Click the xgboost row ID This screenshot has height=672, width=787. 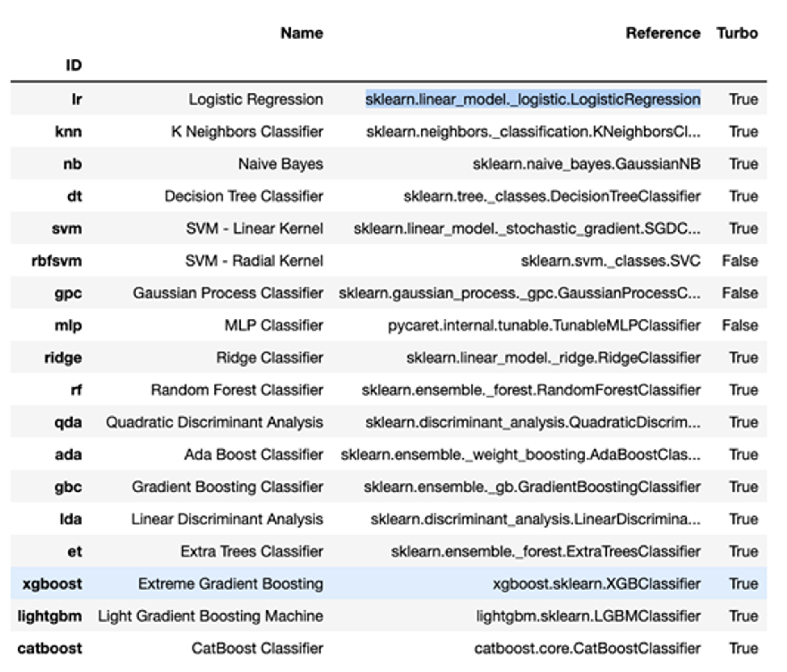(x=52, y=584)
